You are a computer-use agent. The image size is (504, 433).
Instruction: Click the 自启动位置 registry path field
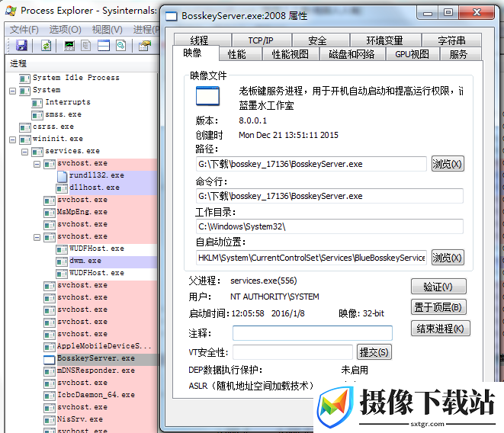click(x=311, y=258)
